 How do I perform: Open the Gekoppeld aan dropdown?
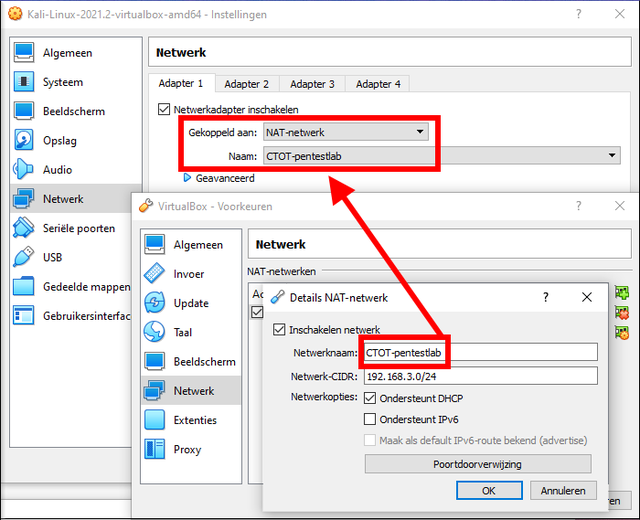(346, 132)
